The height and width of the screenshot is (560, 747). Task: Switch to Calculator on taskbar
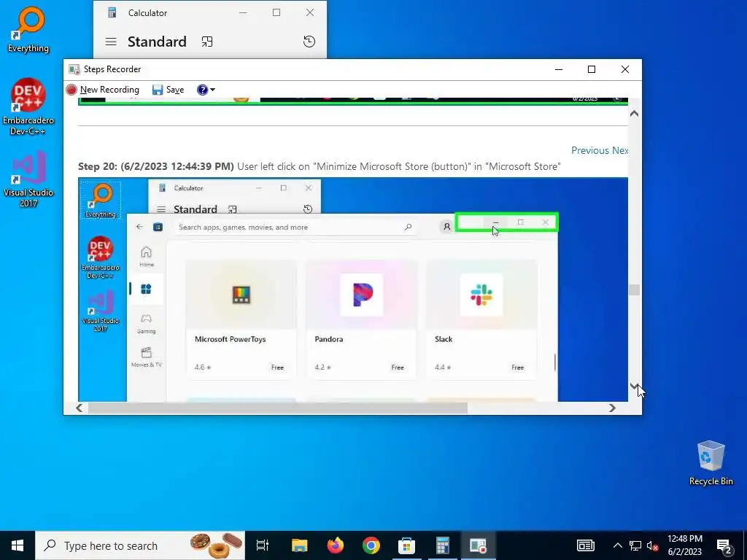pyautogui.click(x=443, y=545)
